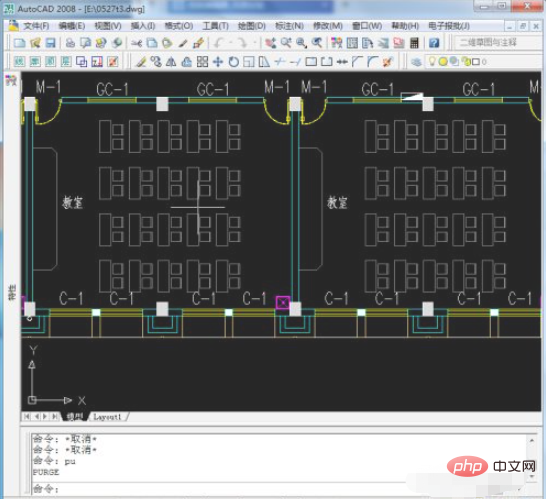Expand the undo history dropdown arrow
Screen dimensions: 546x499
(x=230, y=43)
